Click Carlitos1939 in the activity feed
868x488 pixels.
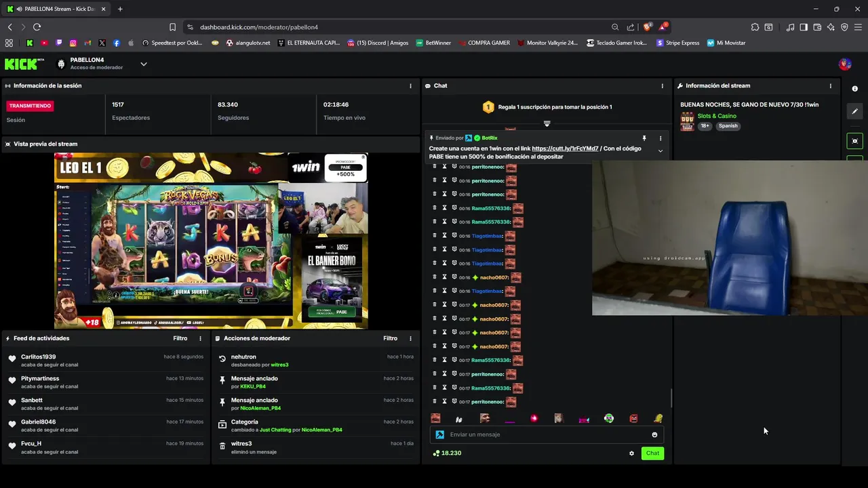[39, 357]
